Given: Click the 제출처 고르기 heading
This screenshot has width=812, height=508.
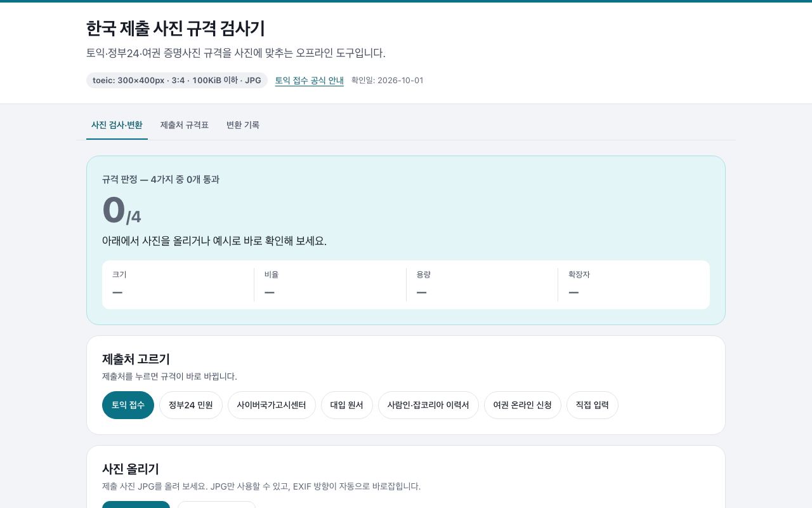Looking at the screenshot, I should (136, 359).
